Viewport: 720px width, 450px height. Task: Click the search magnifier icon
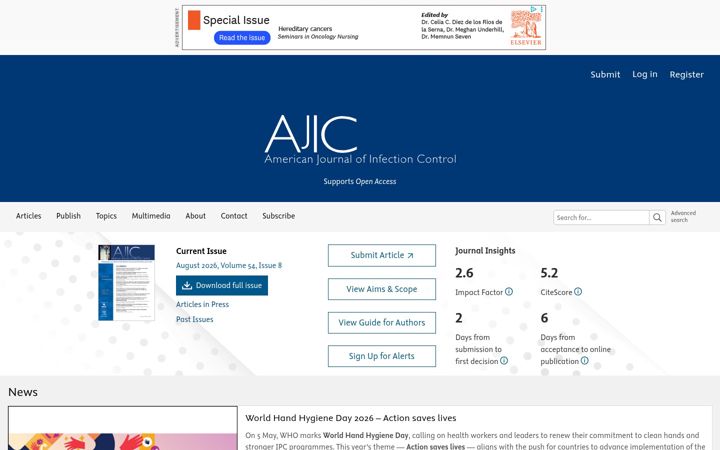coord(657,217)
